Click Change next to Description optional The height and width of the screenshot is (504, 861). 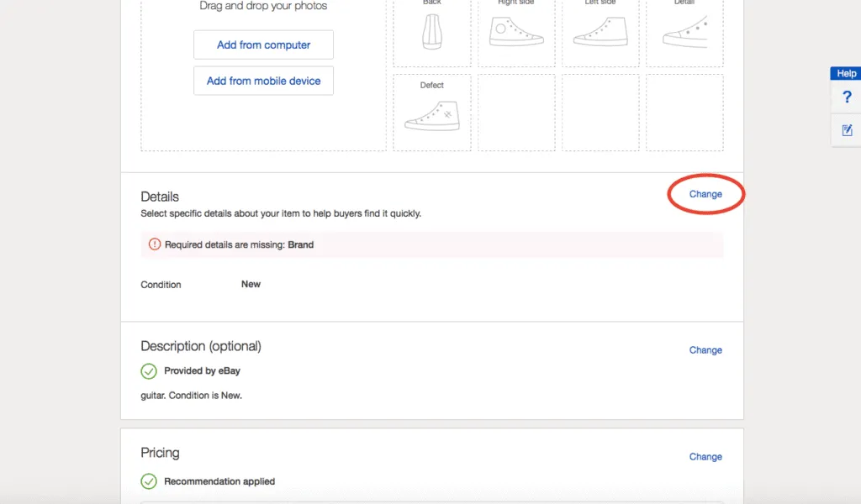(x=705, y=350)
